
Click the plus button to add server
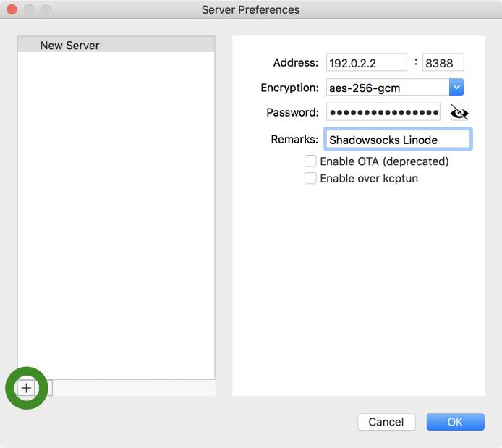tap(26, 388)
